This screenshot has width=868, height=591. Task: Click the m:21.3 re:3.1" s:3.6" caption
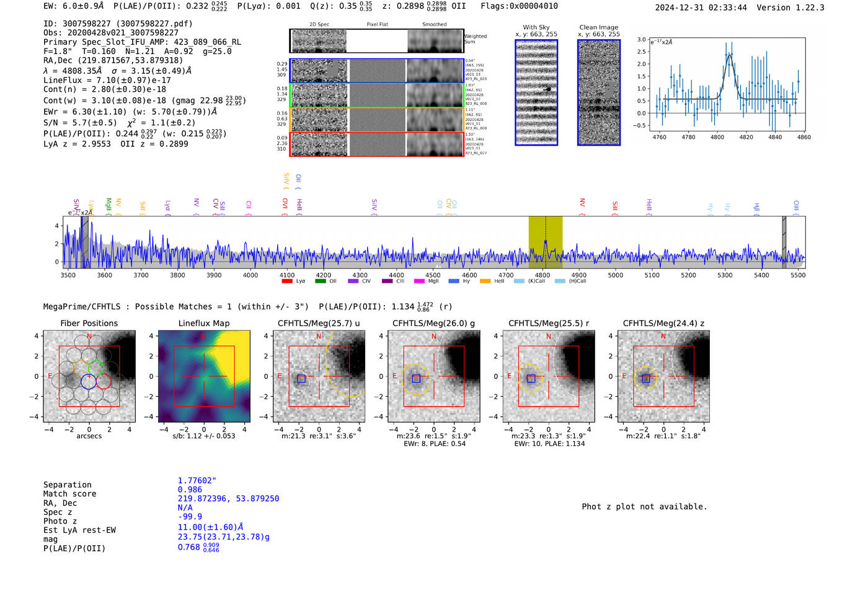319,436
